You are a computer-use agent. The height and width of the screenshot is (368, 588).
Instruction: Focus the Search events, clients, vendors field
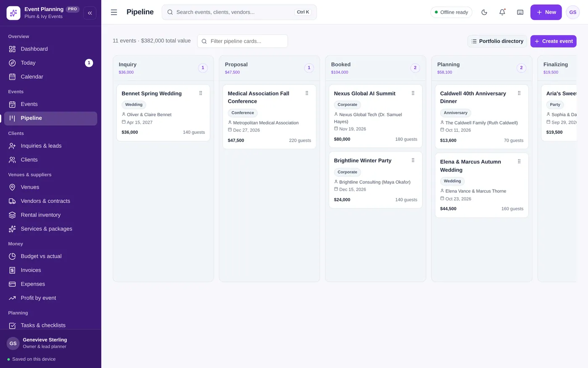pyautogui.click(x=239, y=12)
